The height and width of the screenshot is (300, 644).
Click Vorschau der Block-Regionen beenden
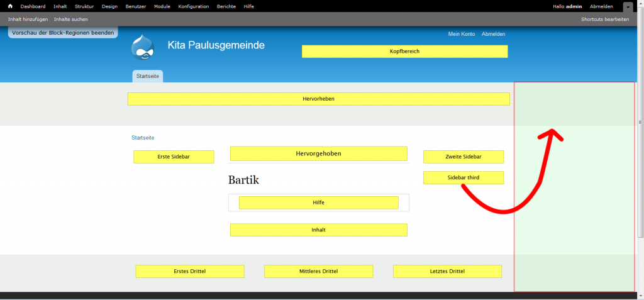[63, 32]
